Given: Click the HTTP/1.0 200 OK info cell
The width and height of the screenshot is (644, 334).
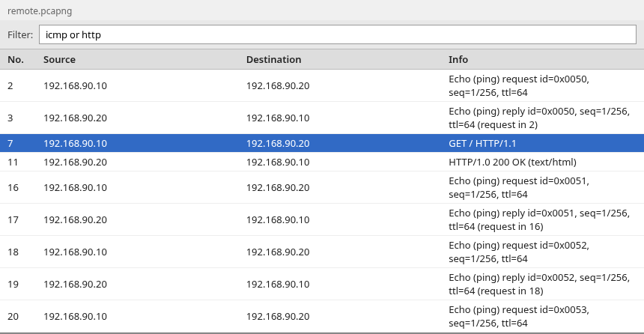Looking at the screenshot, I should pos(512,163).
